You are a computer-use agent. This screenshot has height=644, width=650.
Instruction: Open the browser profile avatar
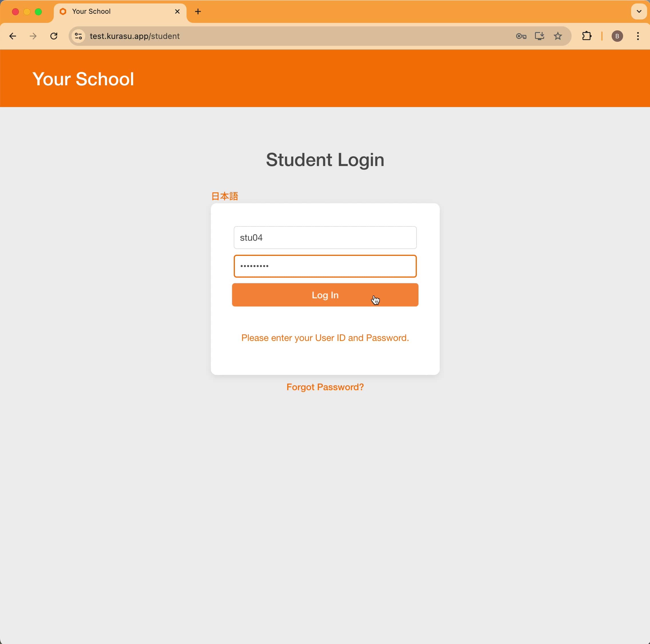click(x=617, y=36)
